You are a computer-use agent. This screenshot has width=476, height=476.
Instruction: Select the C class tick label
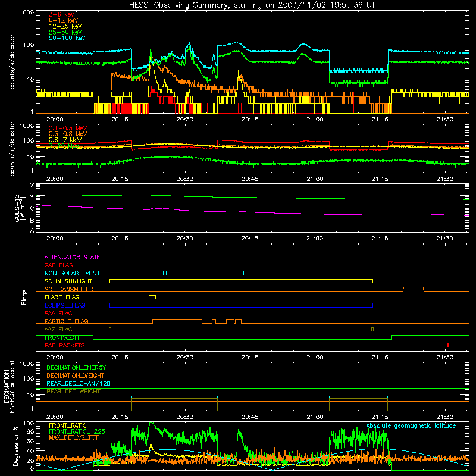(32, 208)
